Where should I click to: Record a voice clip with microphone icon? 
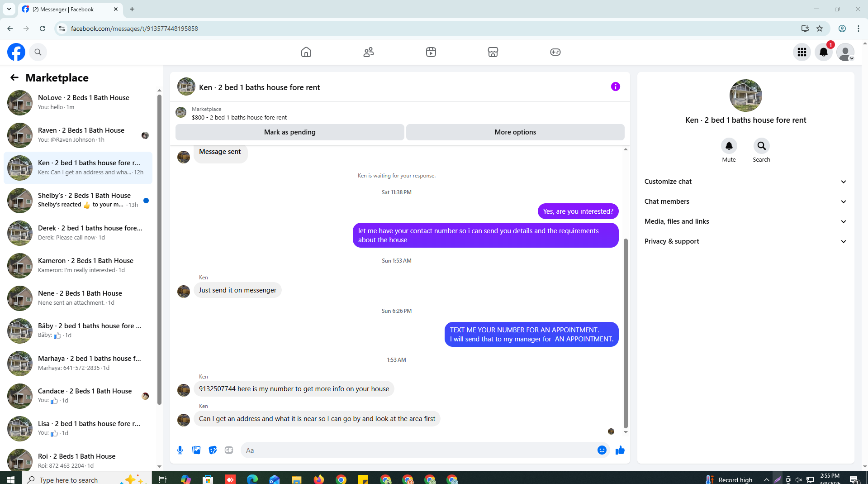coord(180,450)
